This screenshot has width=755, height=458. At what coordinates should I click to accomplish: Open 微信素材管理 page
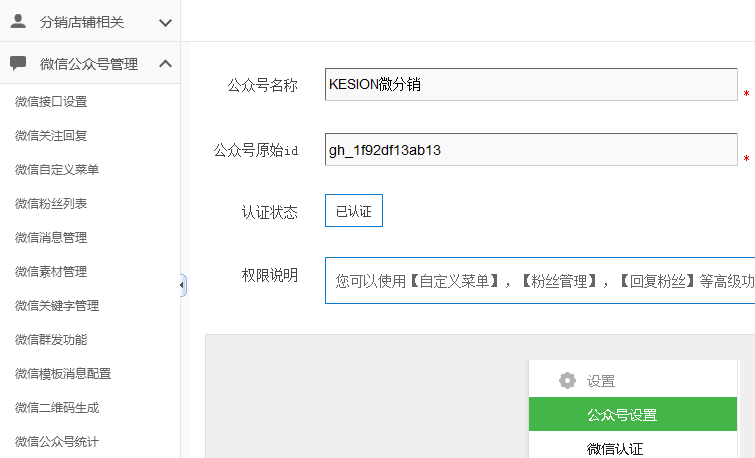tap(51, 271)
